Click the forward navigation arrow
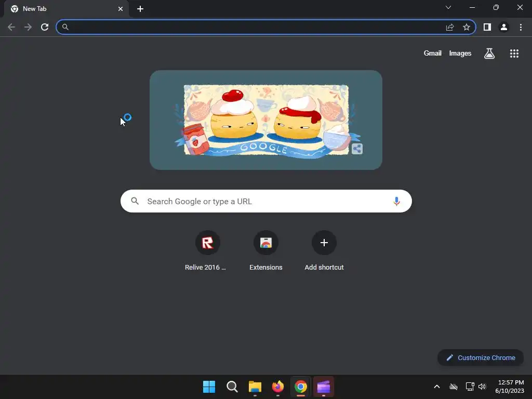Viewport: 532px width, 399px height. (28, 27)
